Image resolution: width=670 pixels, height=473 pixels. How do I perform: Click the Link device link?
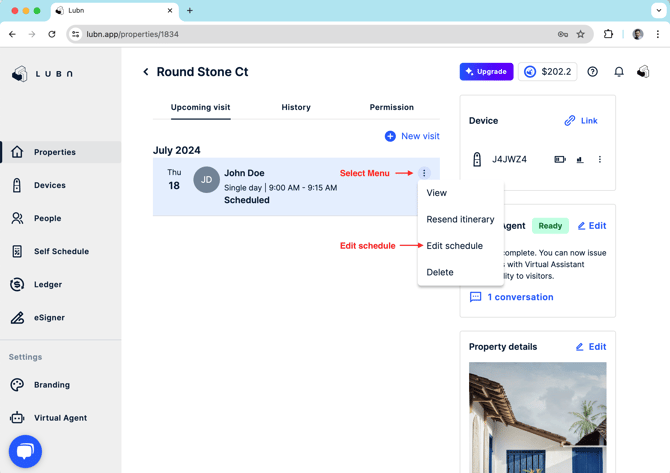581,121
